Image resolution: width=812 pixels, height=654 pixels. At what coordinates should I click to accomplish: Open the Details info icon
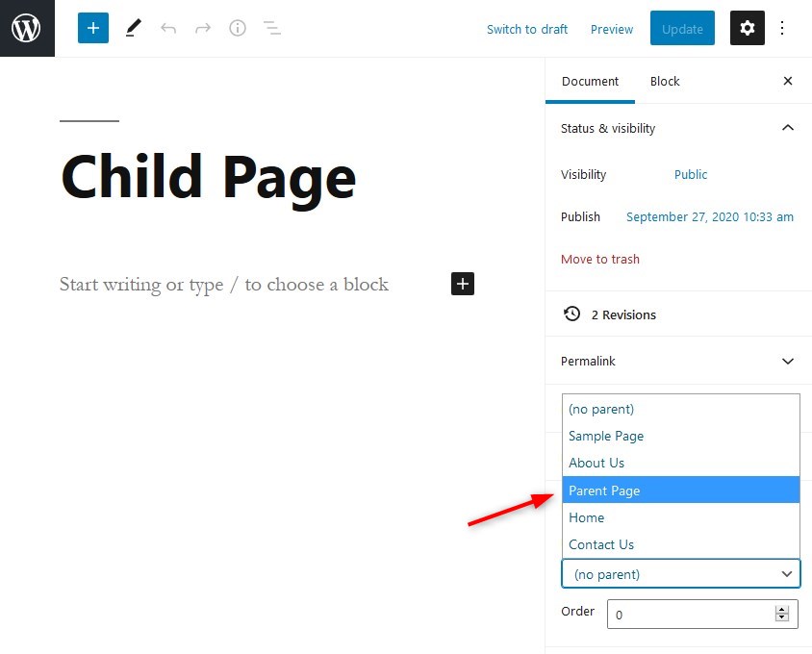point(238,28)
